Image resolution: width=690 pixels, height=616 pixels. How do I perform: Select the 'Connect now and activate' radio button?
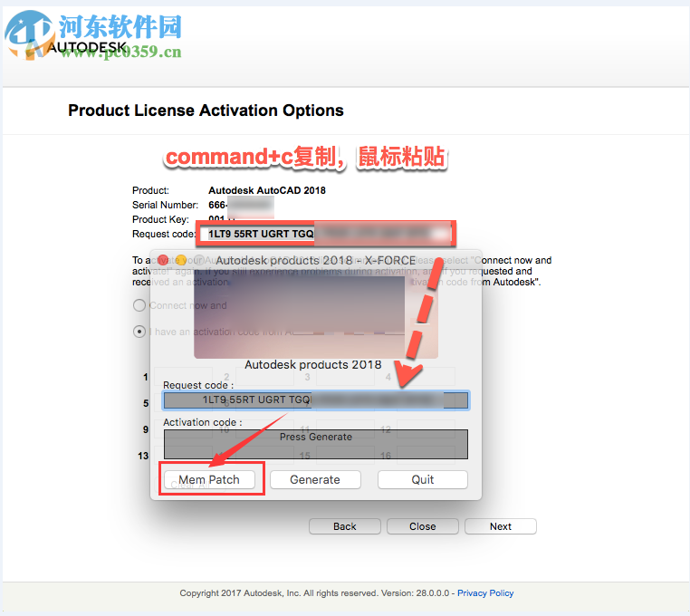pyautogui.click(x=139, y=305)
